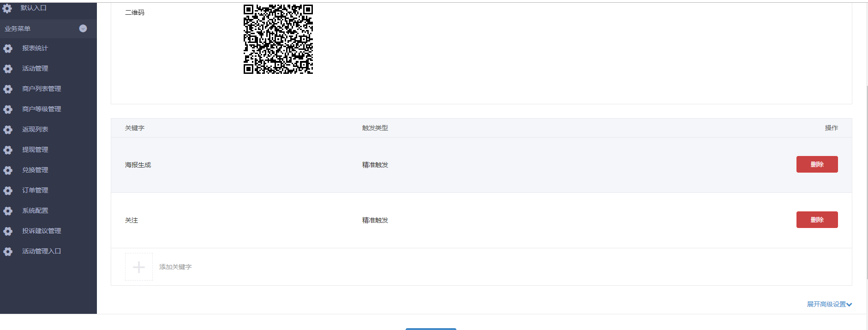Click 精准触发 in the 海报生成 row
This screenshot has height=330, width=868.
[x=375, y=165]
